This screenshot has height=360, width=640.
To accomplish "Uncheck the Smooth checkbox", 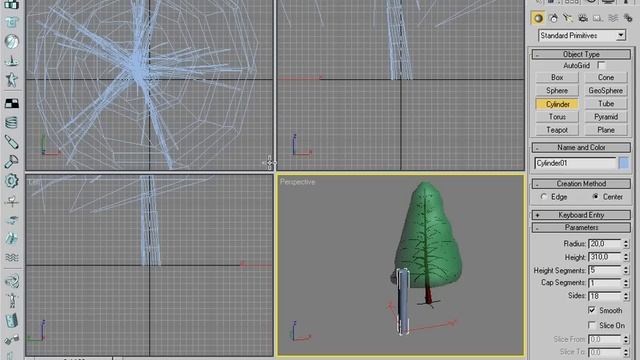I will pos(592,310).
